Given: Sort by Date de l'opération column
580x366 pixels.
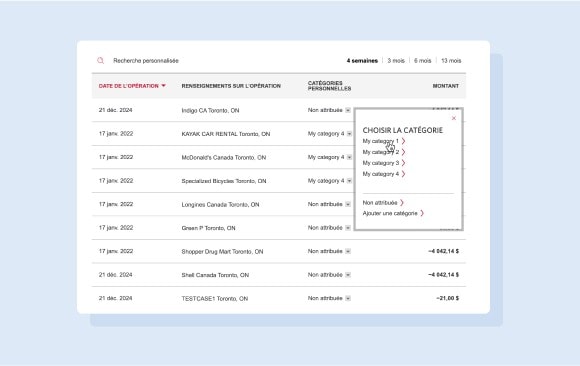Looking at the screenshot, I should pyautogui.click(x=128, y=86).
